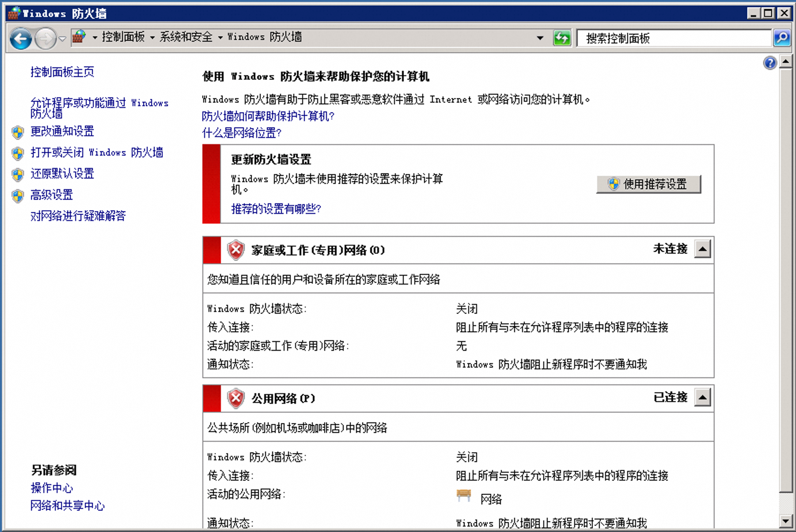This screenshot has height=532, width=796.
Task: Open 推荐的设置有哪些? link
Action: click(276, 209)
